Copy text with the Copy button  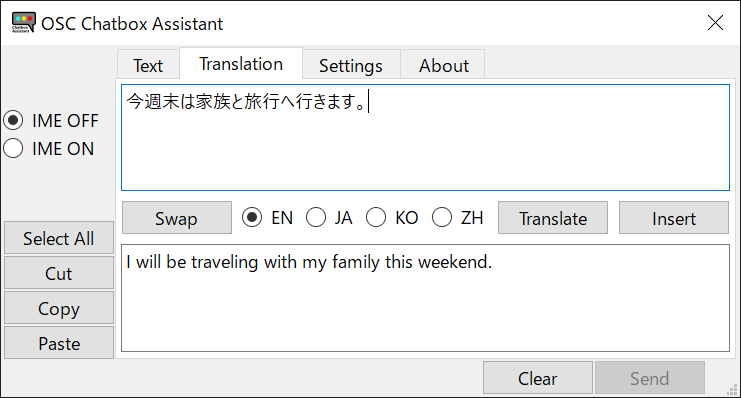pos(59,308)
